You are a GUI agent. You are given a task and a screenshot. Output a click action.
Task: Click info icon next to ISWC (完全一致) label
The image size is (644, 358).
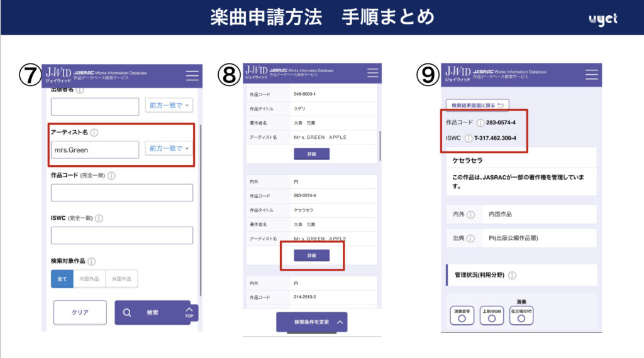point(99,219)
